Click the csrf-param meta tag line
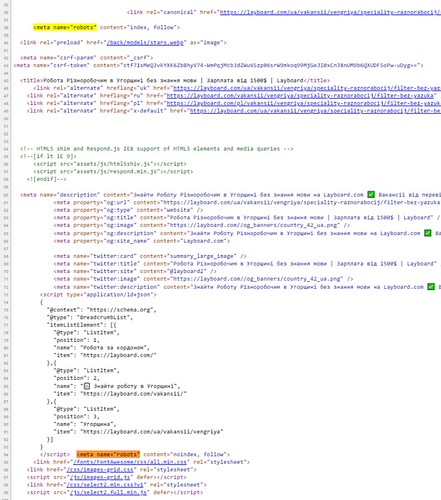This screenshot has width=441, height=500. (87, 58)
